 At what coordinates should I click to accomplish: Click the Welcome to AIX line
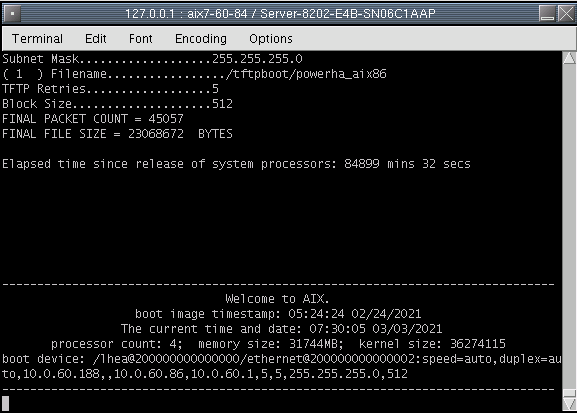tap(277, 299)
